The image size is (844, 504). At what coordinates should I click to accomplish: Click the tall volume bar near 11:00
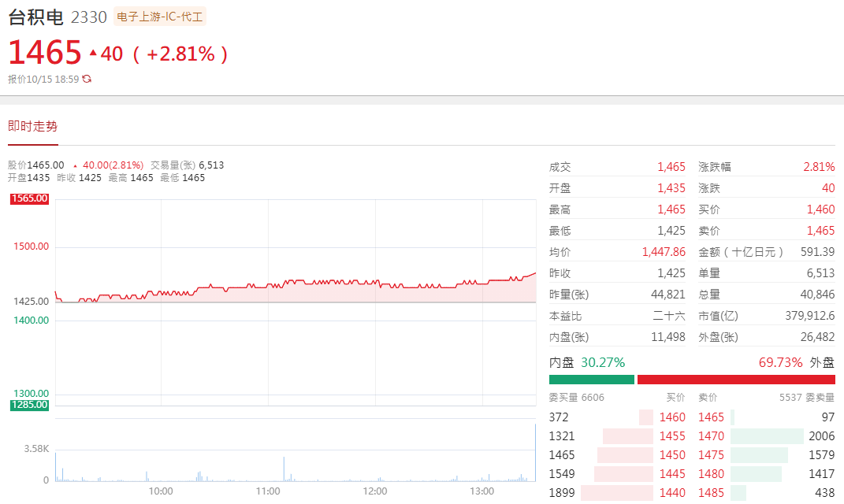(284, 469)
